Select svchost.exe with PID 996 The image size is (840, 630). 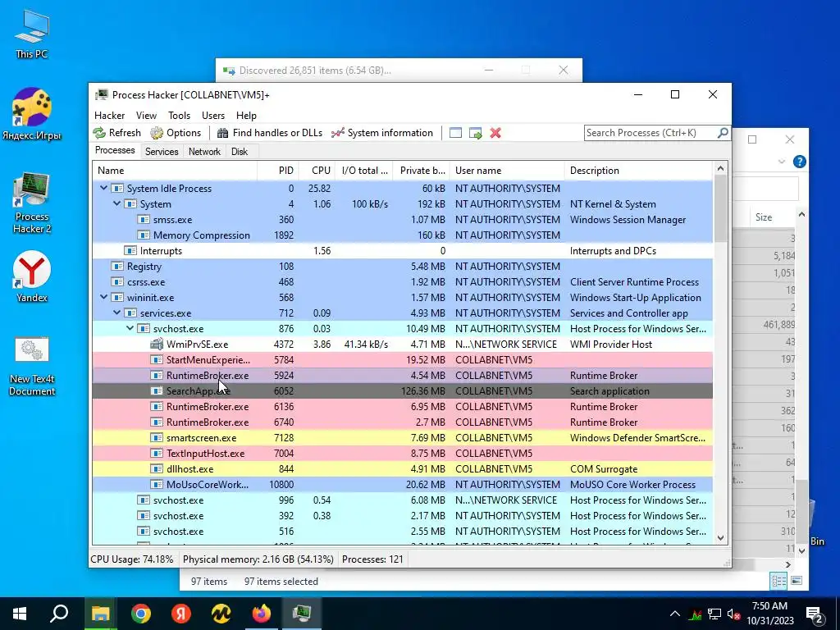[x=402, y=500]
